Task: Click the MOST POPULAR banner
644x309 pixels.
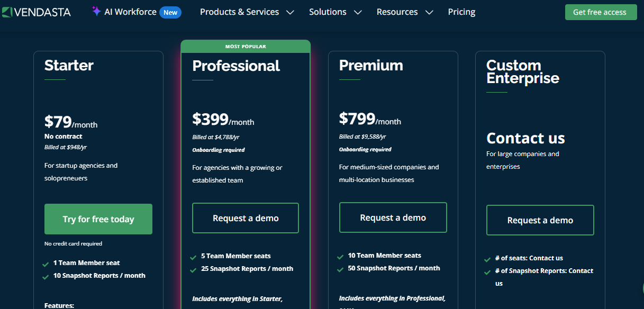Action: [x=245, y=46]
